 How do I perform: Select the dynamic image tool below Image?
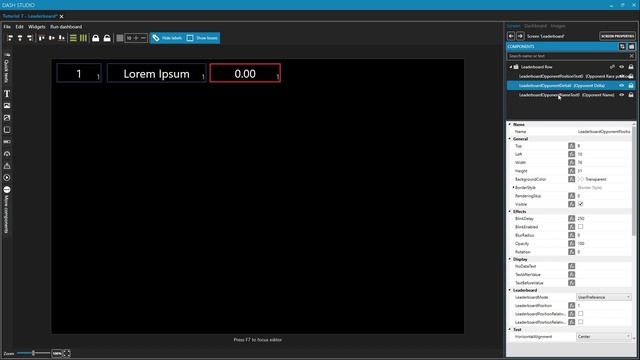pyautogui.click(x=7, y=118)
